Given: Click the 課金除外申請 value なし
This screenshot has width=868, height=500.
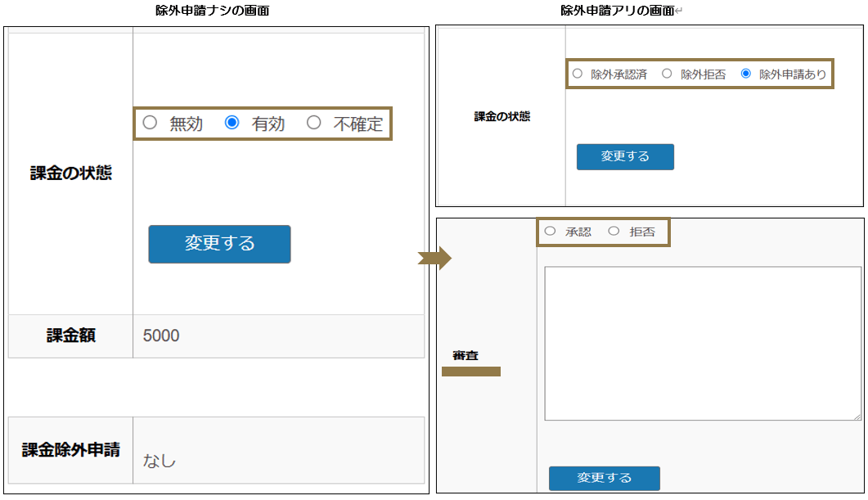Looking at the screenshot, I should pos(160,460).
